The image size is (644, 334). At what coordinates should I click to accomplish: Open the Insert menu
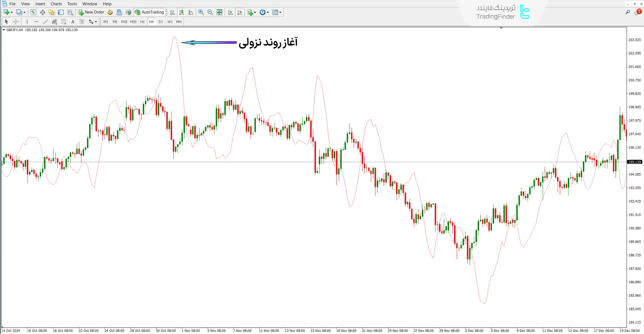(x=40, y=4)
